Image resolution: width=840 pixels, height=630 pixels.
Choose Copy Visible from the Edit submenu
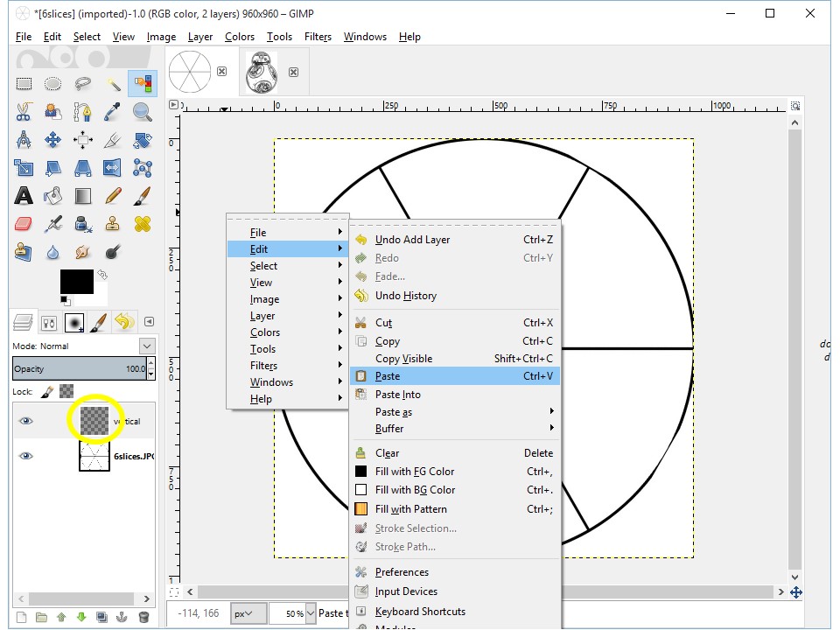[455, 359]
